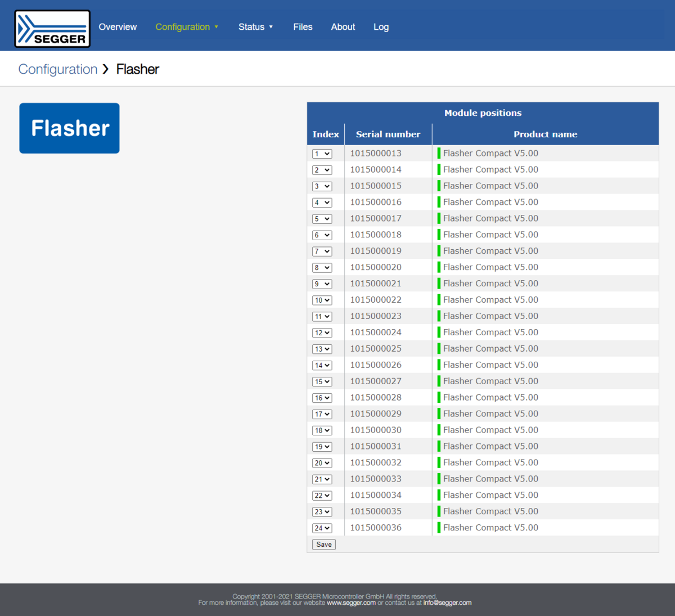The width and height of the screenshot is (675, 616).
Task: Open index dropdown for serial 1015000022
Action: [322, 300]
